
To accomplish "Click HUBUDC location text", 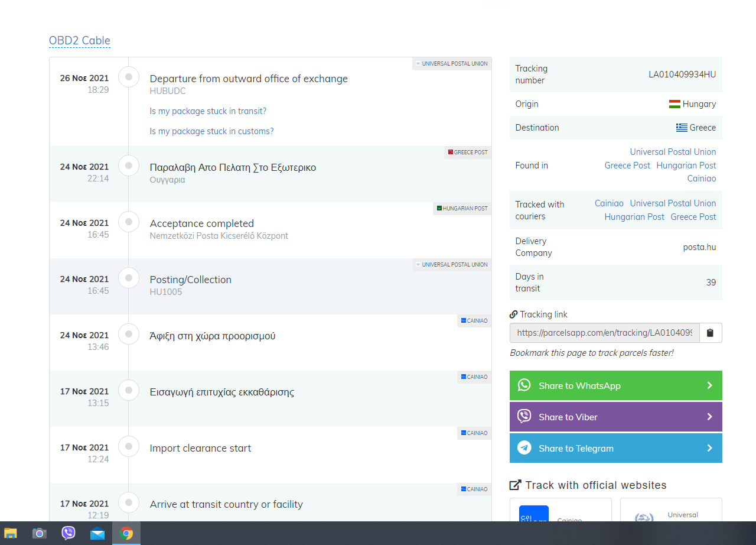I will [168, 91].
